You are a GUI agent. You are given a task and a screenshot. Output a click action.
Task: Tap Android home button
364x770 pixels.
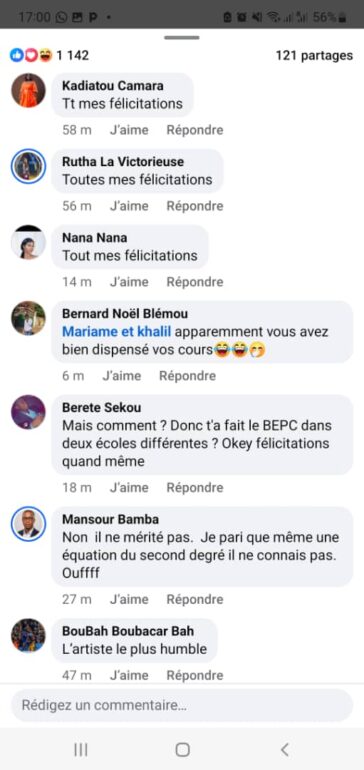[x=182, y=749]
